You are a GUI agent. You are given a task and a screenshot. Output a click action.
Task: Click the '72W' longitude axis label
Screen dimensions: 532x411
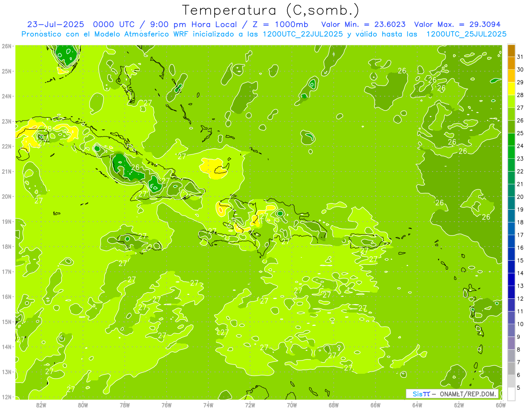tap(250, 405)
